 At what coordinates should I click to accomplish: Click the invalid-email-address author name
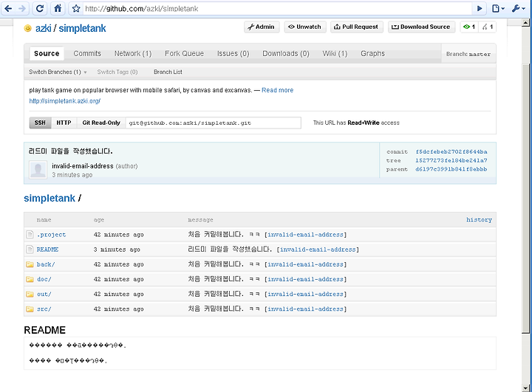click(x=83, y=166)
